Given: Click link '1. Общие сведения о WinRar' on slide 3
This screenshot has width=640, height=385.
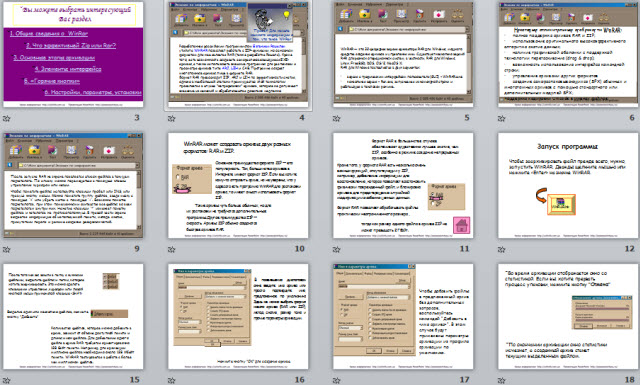Looking at the screenshot, I should tap(49, 33).
